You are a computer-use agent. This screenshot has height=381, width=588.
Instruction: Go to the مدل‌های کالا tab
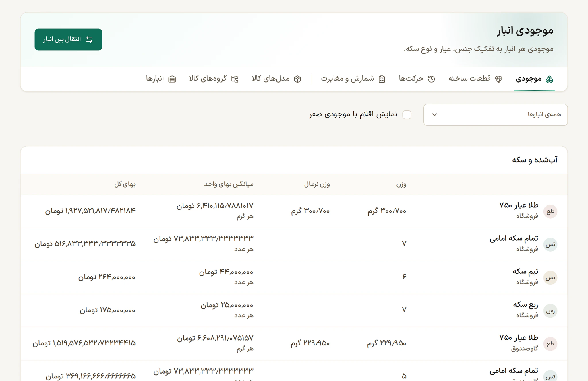(x=276, y=79)
